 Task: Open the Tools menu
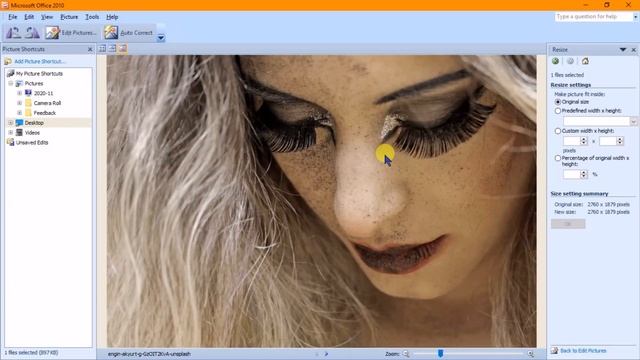tap(92, 17)
